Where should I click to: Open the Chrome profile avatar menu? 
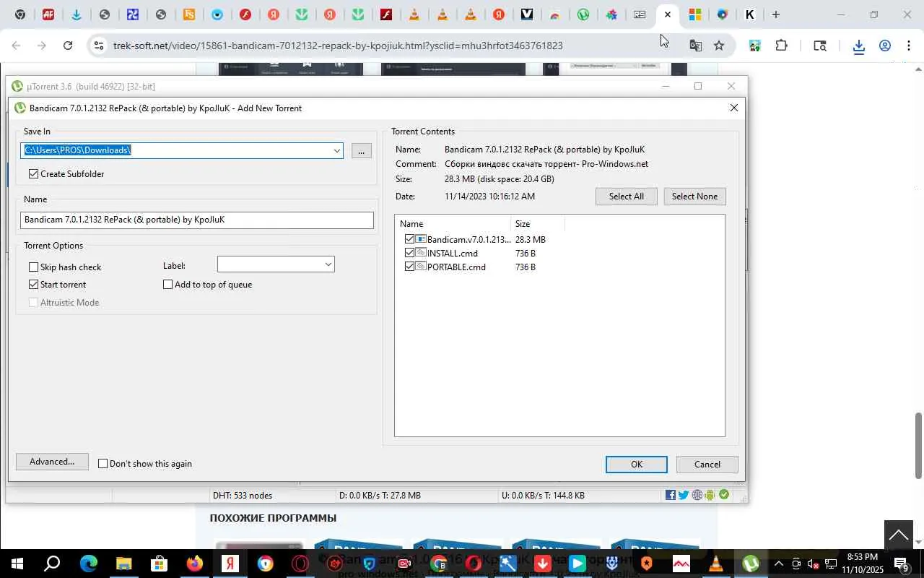pos(885,46)
